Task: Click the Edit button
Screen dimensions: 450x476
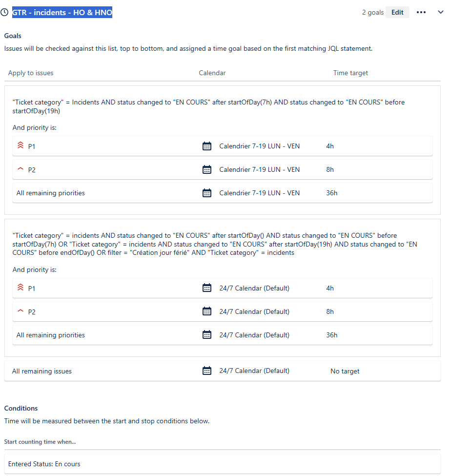Action: [x=397, y=12]
